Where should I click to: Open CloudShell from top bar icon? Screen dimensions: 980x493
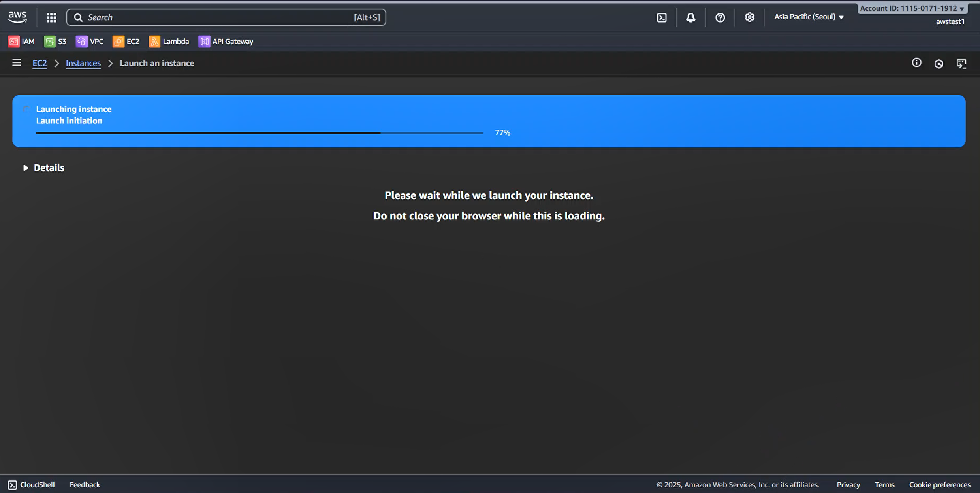tap(662, 17)
